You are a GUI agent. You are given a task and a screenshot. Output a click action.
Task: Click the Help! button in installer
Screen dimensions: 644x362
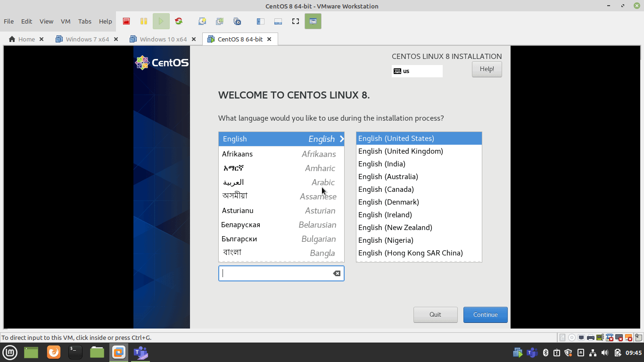(487, 69)
